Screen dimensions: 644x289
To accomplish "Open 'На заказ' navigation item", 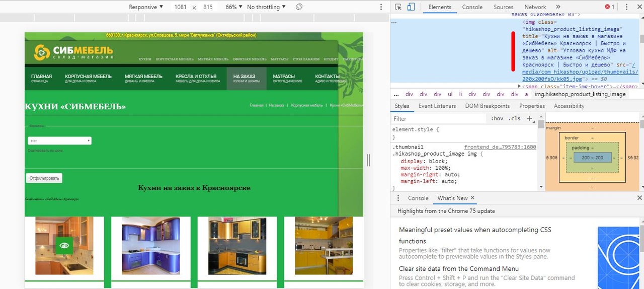I will (247, 79).
